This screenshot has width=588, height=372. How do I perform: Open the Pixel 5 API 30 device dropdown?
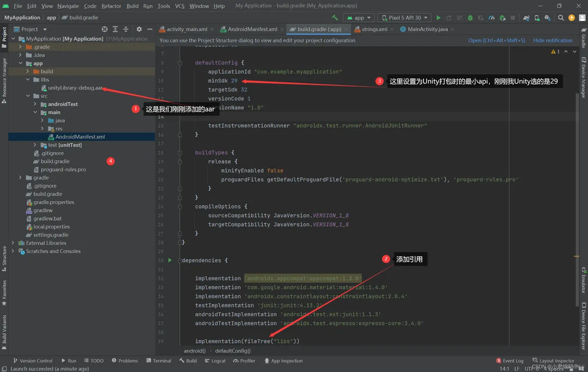point(405,17)
